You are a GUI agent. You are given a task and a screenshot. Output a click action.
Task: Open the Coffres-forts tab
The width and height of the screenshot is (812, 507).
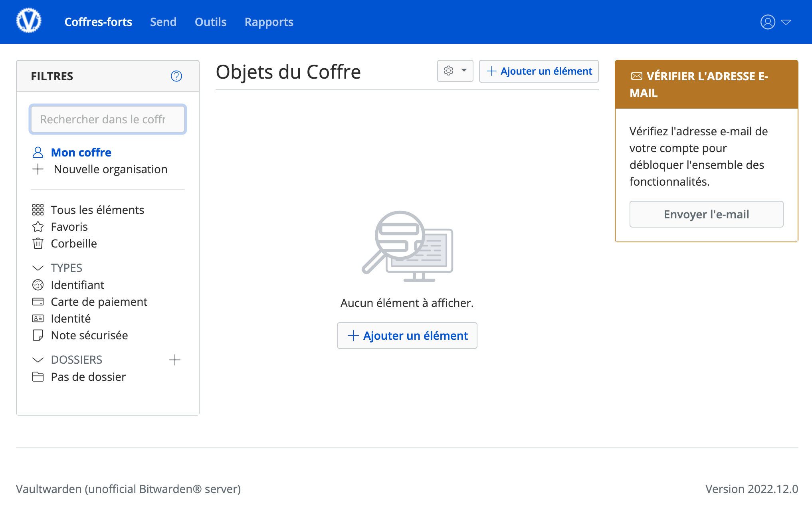(98, 22)
